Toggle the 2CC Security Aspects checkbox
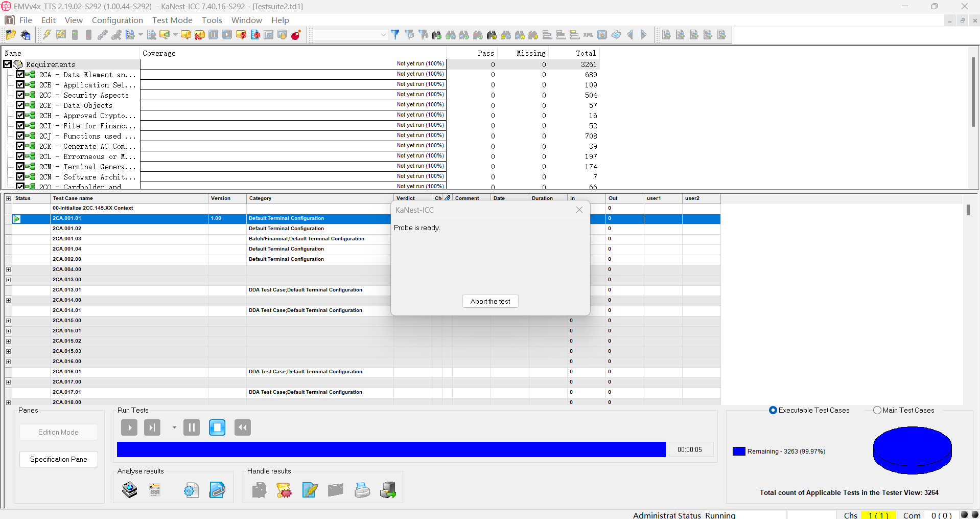This screenshot has width=980, height=519. click(x=20, y=95)
